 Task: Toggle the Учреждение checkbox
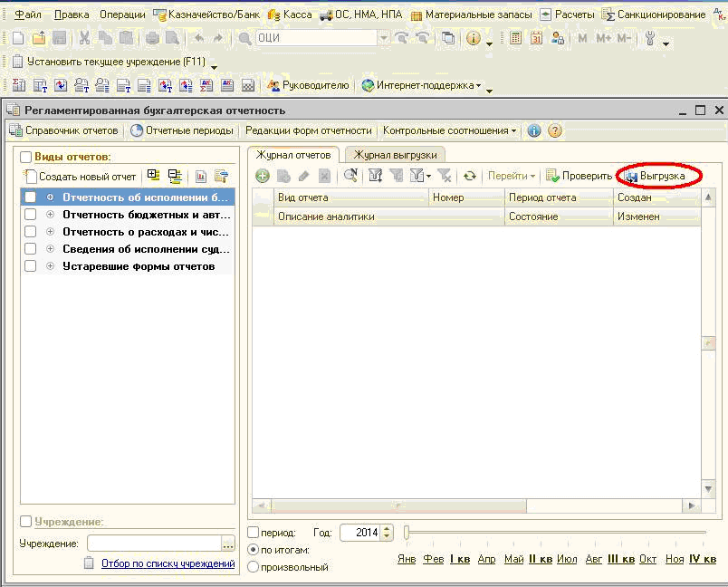pos(25,522)
